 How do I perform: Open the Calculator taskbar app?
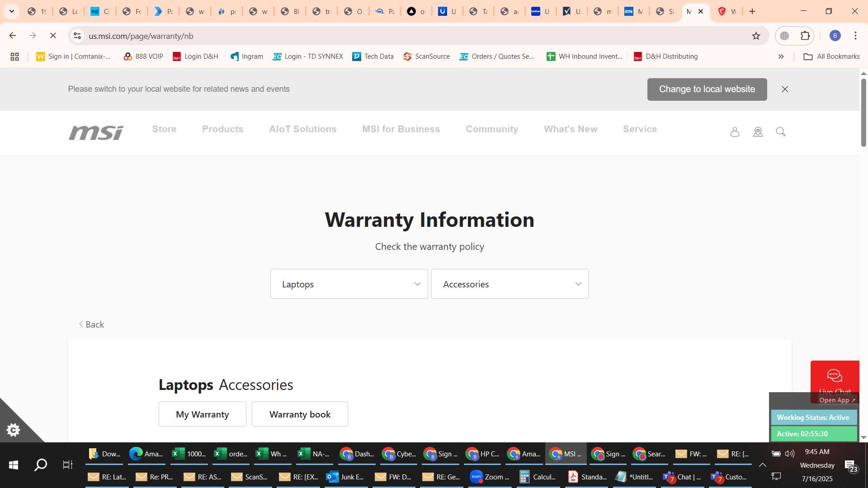pos(538,477)
